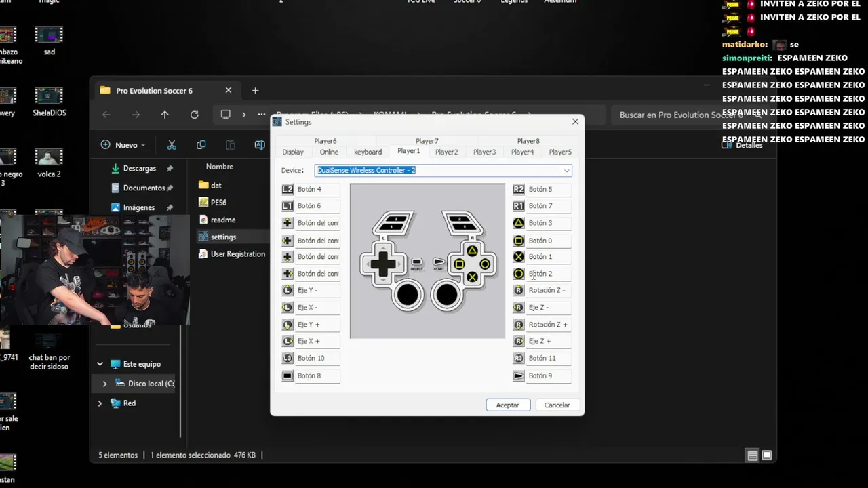Screen dimensions: 868x488
Task: Switch Explorer to details view in status bar
Action: [x=752, y=455]
